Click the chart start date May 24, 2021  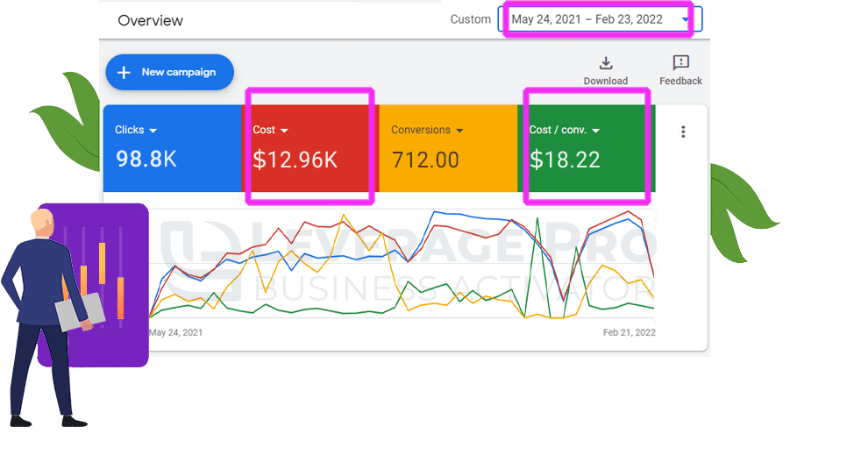click(x=176, y=332)
